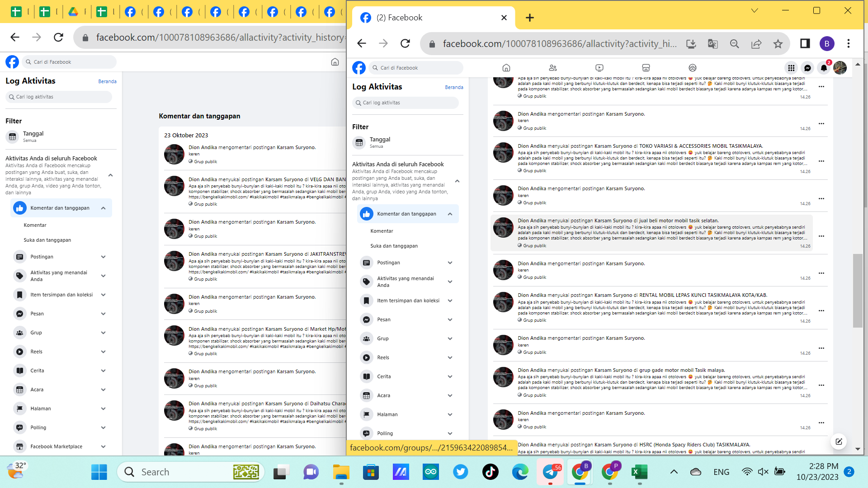Viewport: 868px width, 488px height.
Task: Select Suka dan tanggapan in right sidebar
Action: [394, 246]
